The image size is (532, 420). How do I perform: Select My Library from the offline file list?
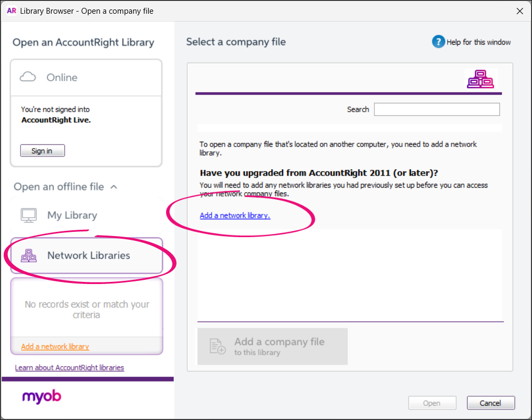pyautogui.click(x=72, y=214)
